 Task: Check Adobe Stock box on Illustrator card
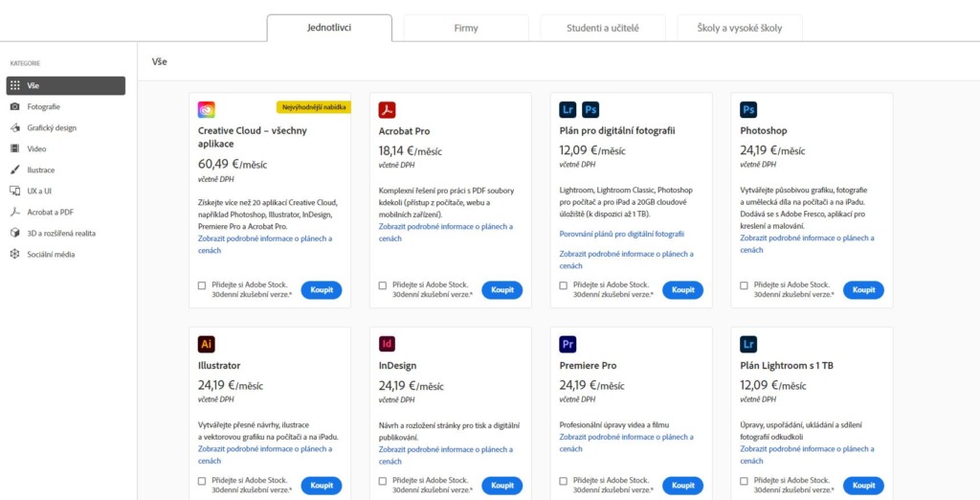[x=202, y=481]
